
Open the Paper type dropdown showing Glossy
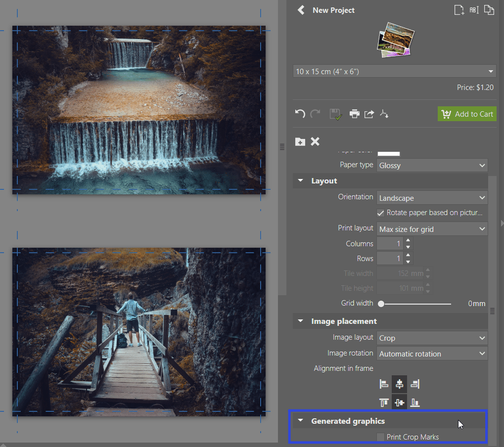pyautogui.click(x=432, y=166)
